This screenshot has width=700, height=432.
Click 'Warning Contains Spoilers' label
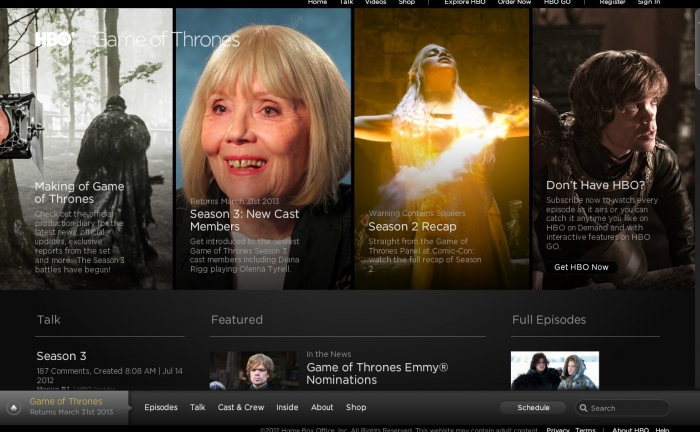click(417, 213)
